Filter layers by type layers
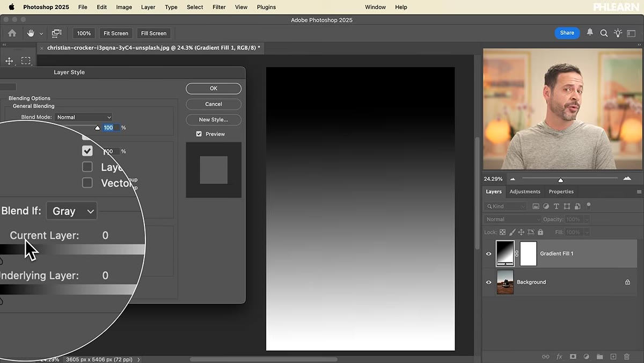 point(557,206)
